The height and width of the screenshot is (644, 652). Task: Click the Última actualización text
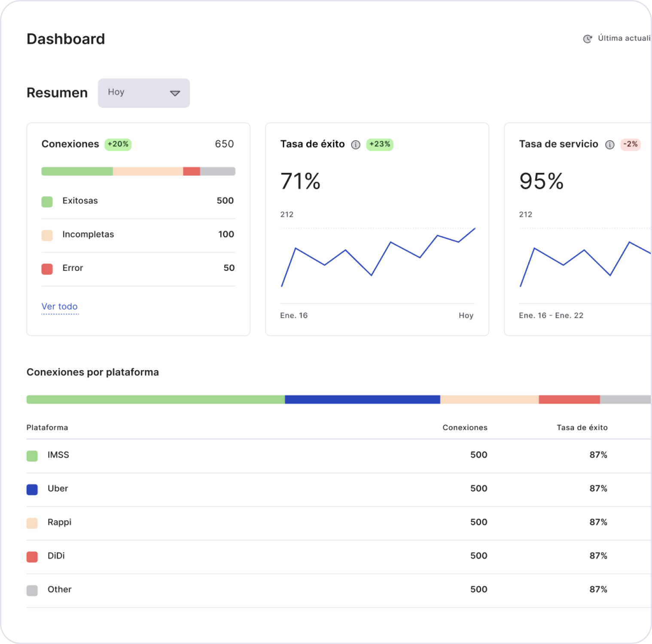pyautogui.click(x=625, y=38)
